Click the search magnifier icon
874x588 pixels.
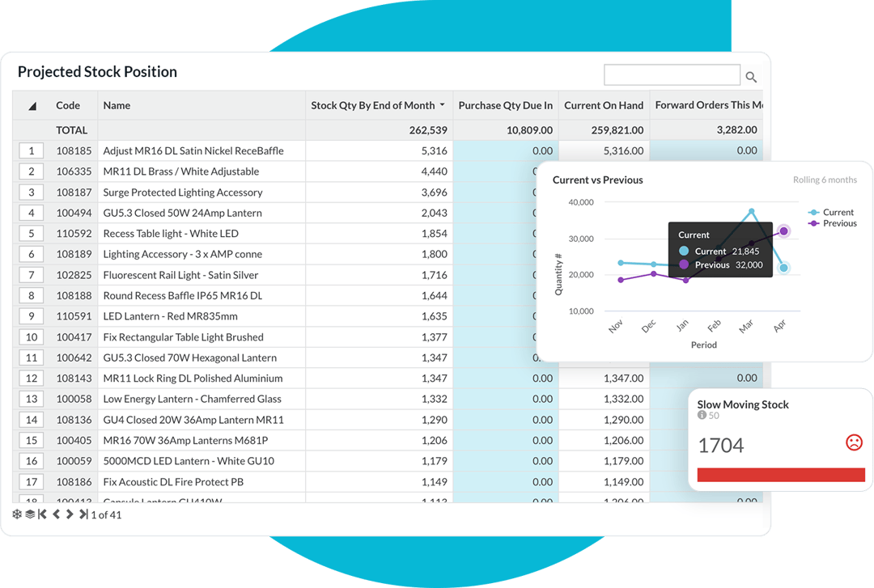[751, 77]
